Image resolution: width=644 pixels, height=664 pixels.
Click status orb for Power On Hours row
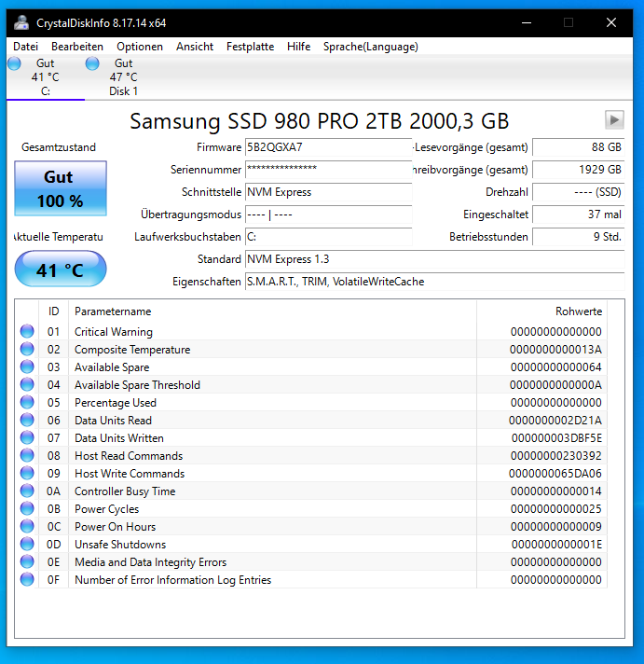tap(27, 526)
